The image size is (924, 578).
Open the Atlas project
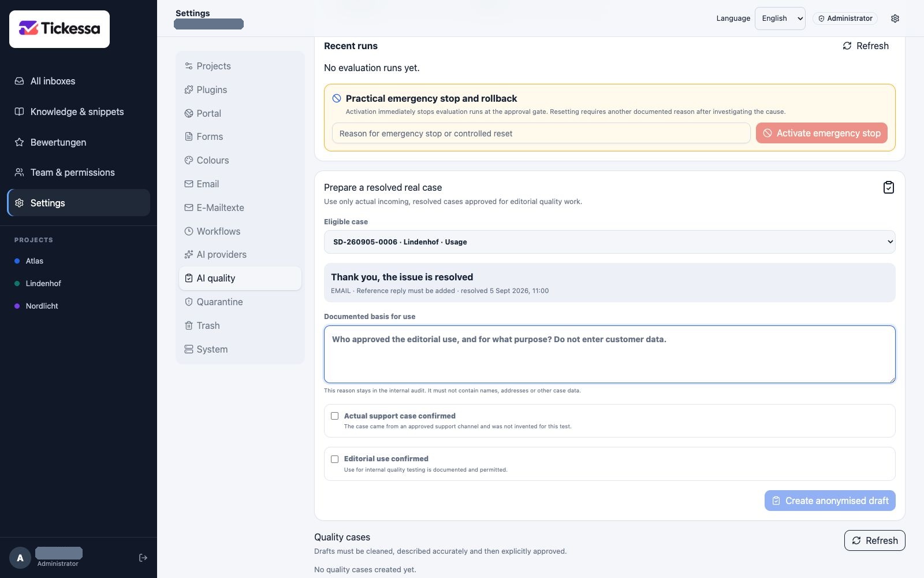click(79, 261)
